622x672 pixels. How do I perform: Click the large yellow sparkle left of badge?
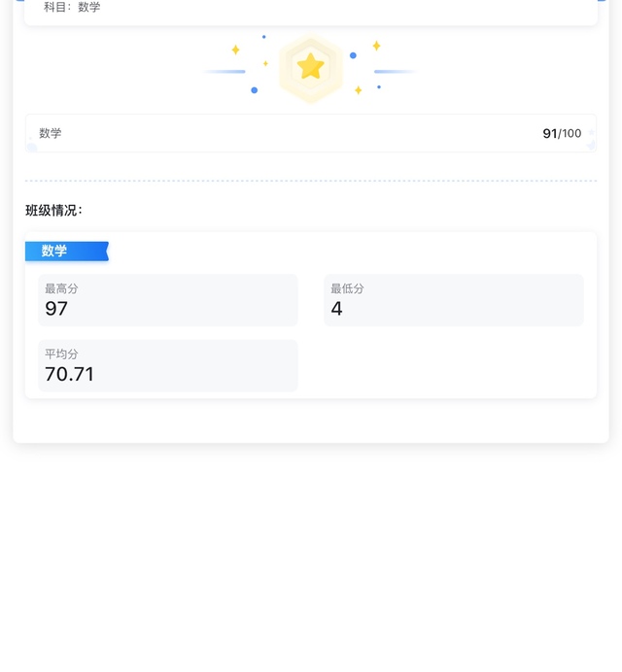click(x=235, y=50)
